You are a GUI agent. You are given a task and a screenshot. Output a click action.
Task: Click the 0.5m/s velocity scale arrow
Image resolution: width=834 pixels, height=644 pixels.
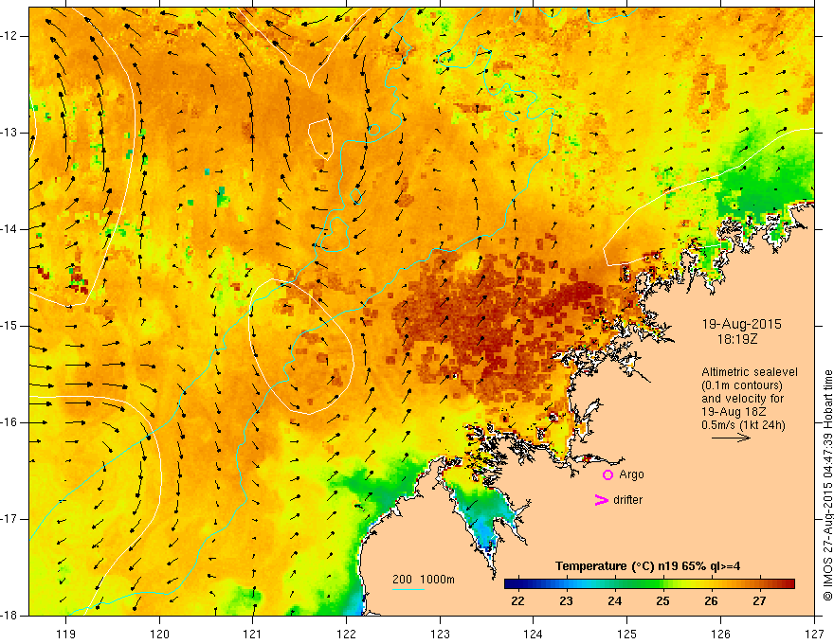tap(732, 438)
